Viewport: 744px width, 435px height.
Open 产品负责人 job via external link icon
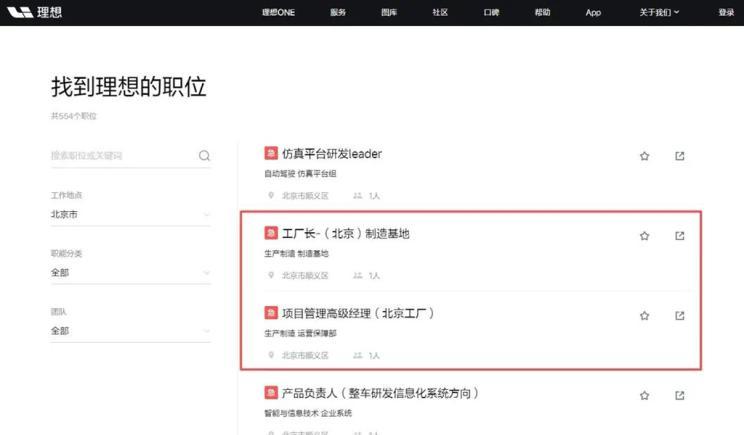679,395
